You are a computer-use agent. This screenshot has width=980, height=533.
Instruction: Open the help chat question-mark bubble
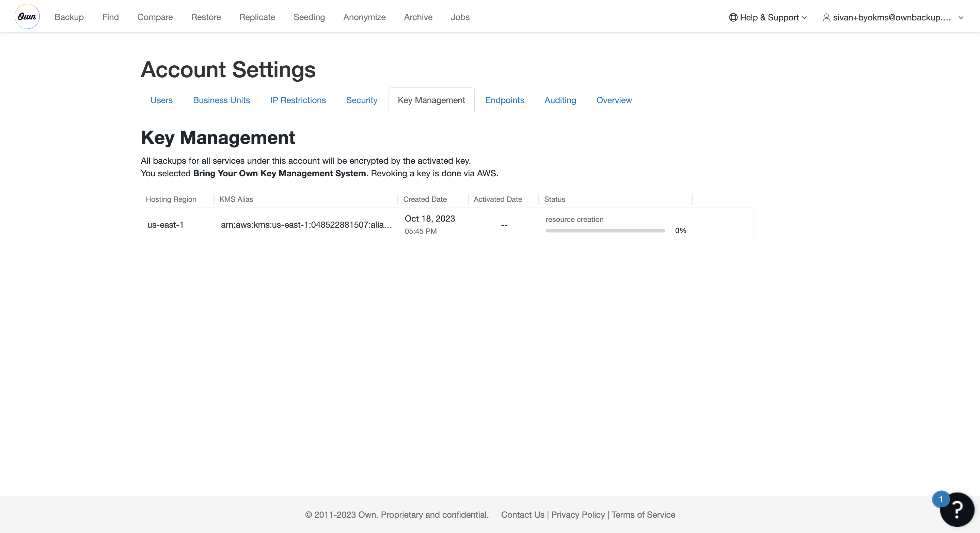coord(958,510)
